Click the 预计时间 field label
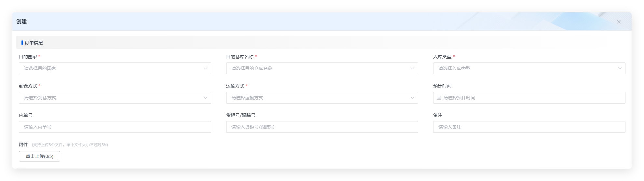 point(442,86)
